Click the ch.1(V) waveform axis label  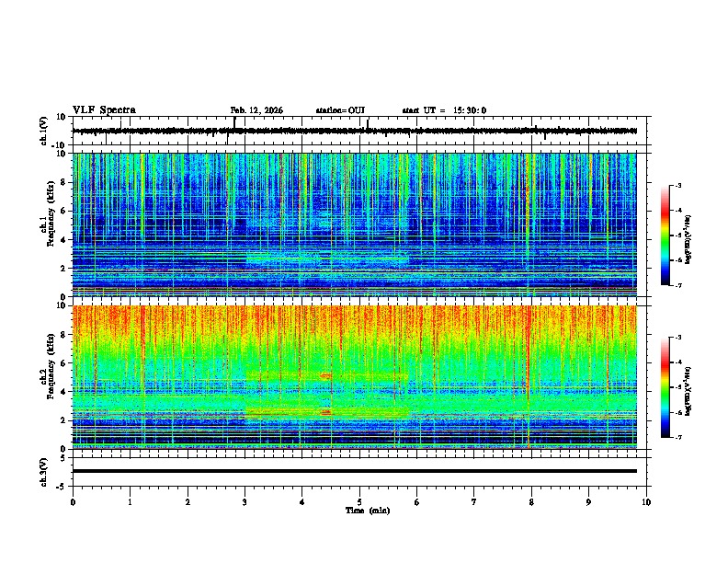click(43, 131)
